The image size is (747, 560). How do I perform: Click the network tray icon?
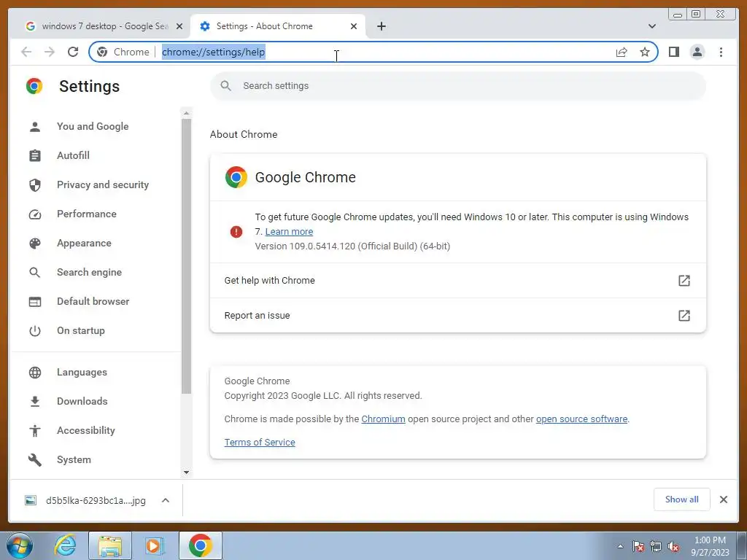(x=656, y=546)
